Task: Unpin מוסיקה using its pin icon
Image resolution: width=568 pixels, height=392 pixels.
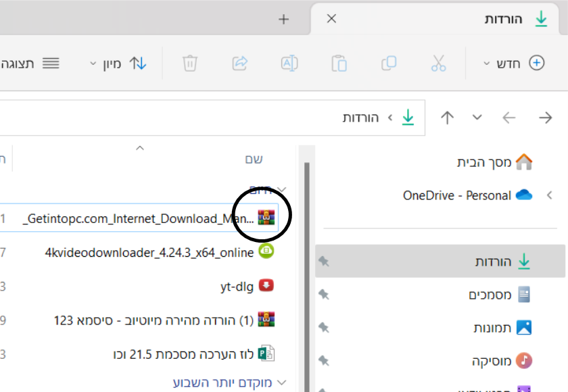Action: coord(324,360)
